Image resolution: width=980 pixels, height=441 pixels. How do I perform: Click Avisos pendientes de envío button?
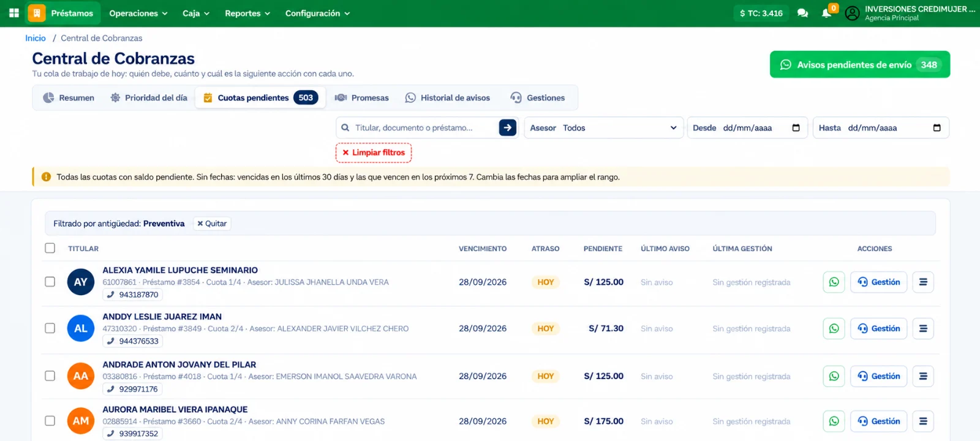860,64
